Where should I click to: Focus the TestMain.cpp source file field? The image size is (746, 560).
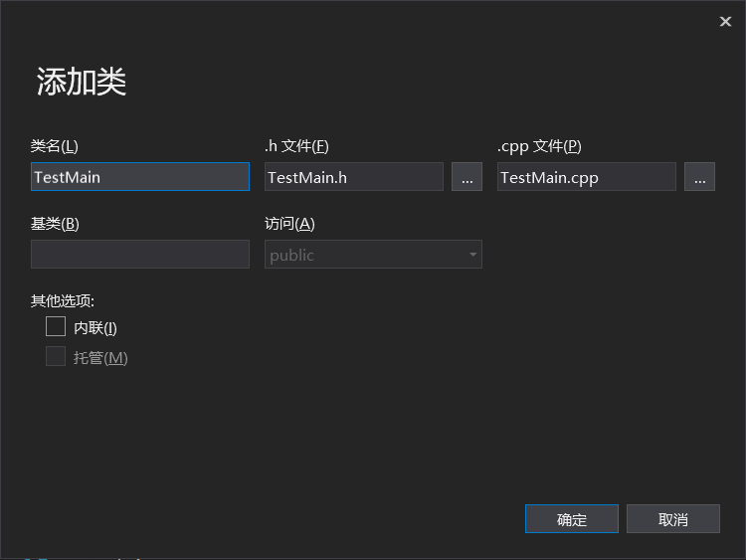pos(586,177)
